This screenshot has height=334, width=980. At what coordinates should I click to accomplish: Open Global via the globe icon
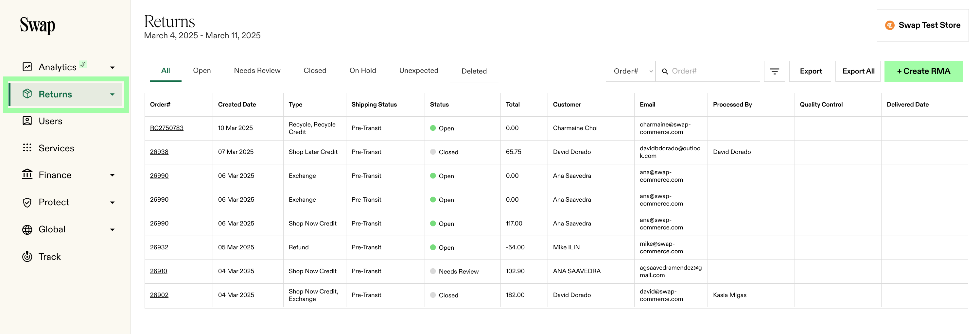tap(27, 229)
